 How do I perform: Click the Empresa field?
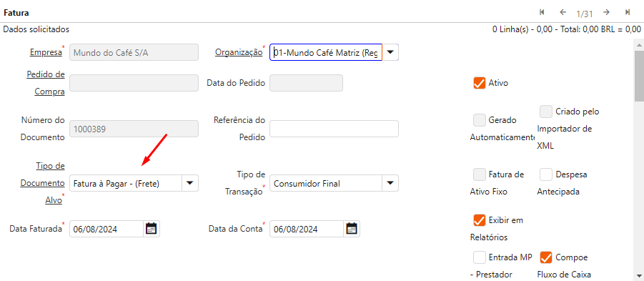pos(134,52)
